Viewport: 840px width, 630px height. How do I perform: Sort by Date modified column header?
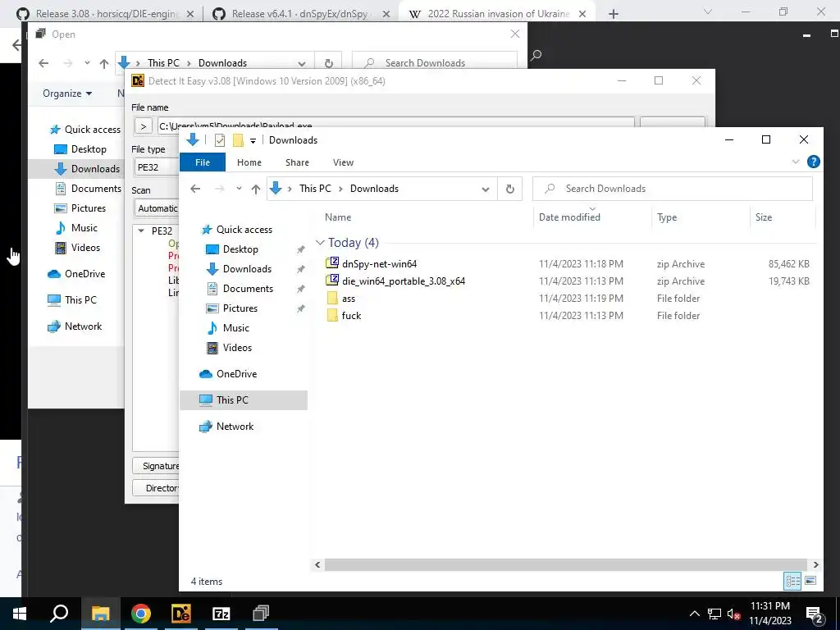pos(569,217)
